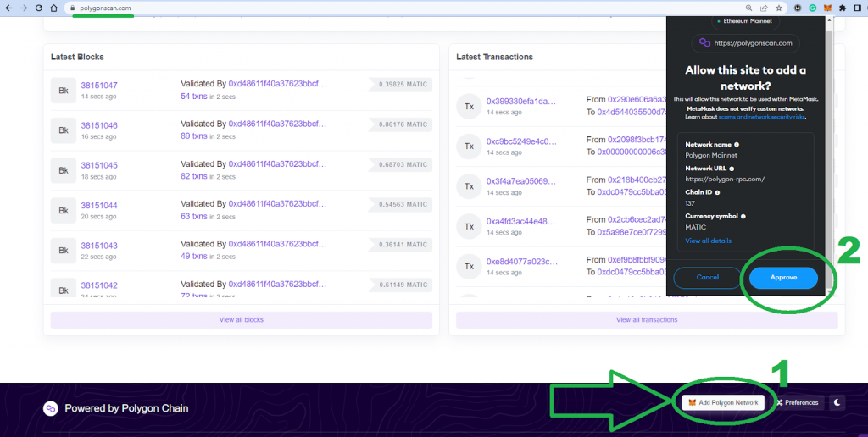Viewport: 868px width, 437px height.
Task: Click Tx icon for transaction 0xa4fd3ac44e48
Action: tap(469, 226)
